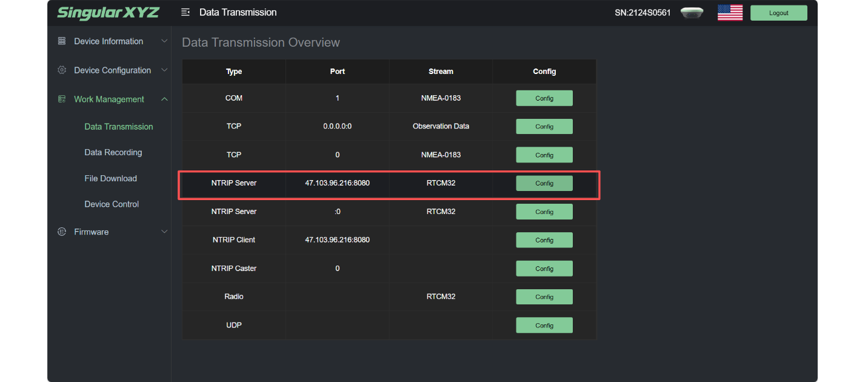The width and height of the screenshot is (868, 382).
Task: Configure the TCP Observation Data row
Action: [x=544, y=127]
